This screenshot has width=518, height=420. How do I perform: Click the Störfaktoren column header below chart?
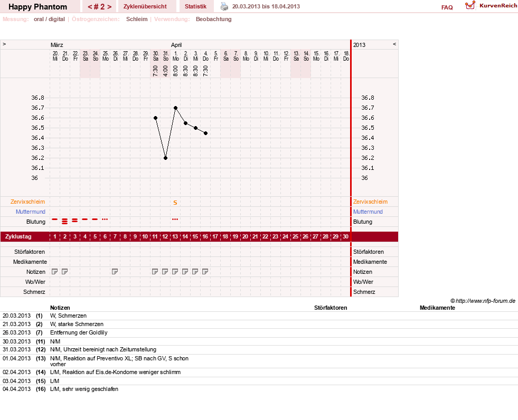click(331, 308)
